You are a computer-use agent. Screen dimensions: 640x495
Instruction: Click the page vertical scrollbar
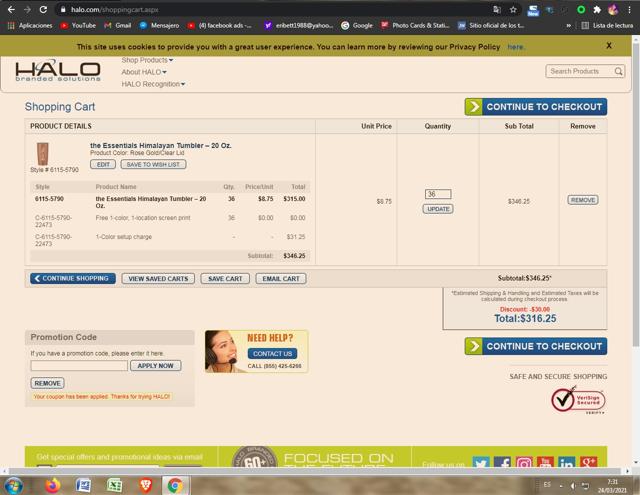pyautogui.click(x=636, y=196)
